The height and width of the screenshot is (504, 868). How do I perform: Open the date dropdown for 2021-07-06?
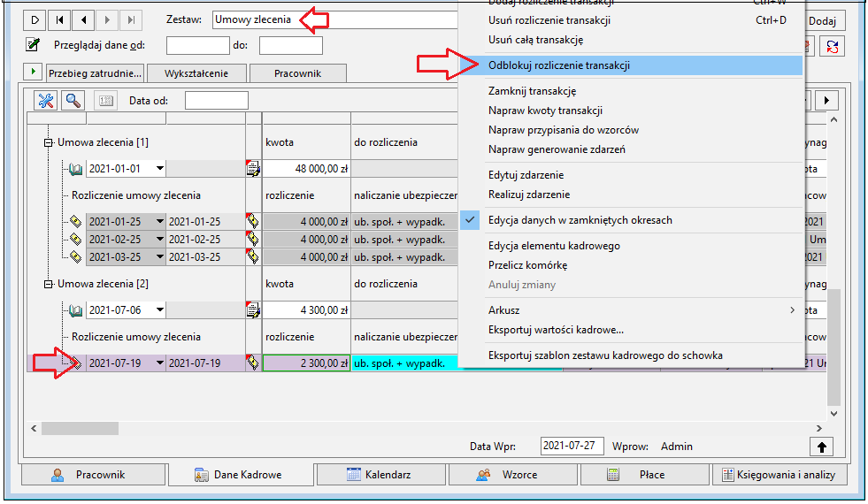(159, 310)
